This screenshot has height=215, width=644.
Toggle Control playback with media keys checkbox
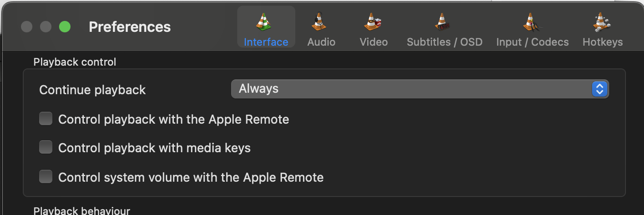click(46, 148)
